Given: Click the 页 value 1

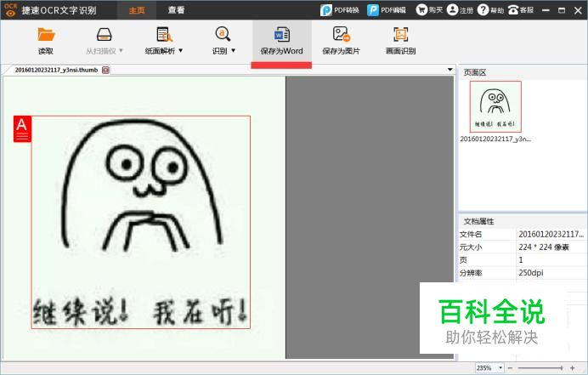Looking at the screenshot, I should [x=521, y=259].
